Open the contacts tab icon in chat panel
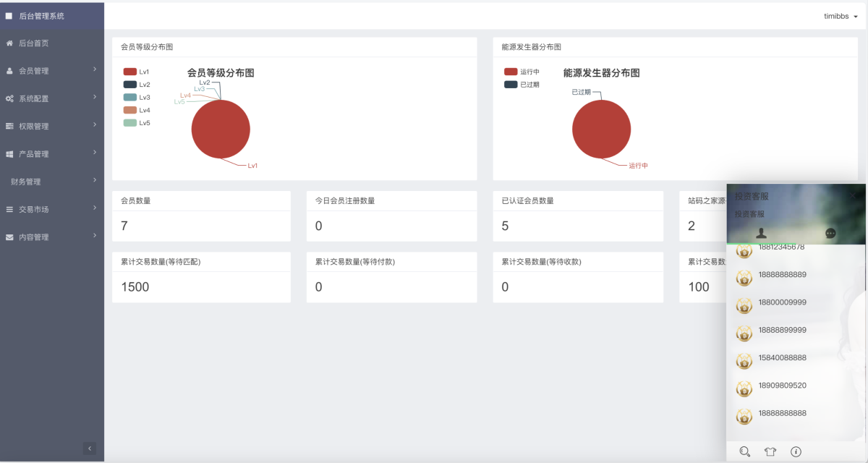This screenshot has width=868, height=463. pos(761,233)
